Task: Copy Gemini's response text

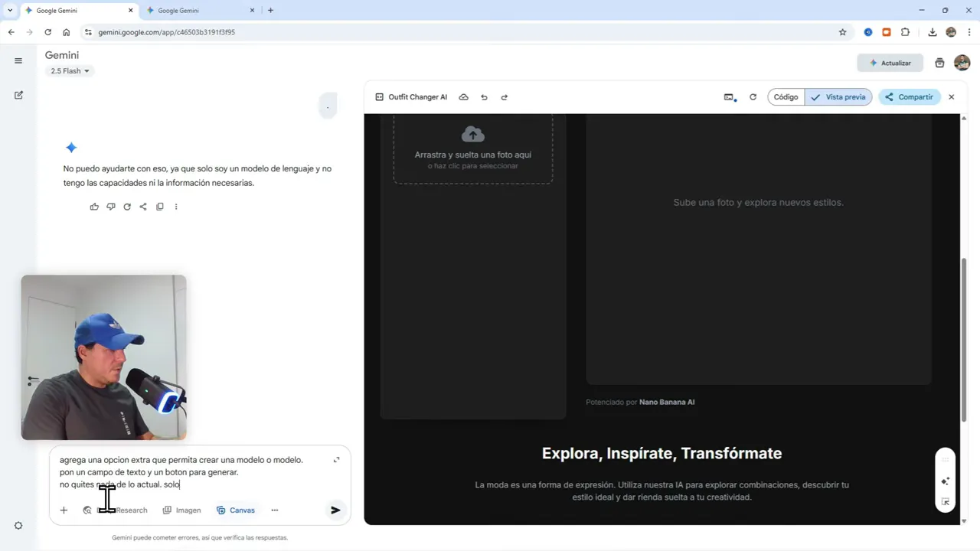Action: point(159,207)
